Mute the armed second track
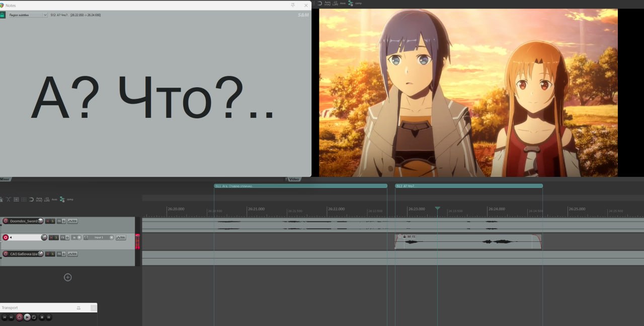Image resolution: width=644 pixels, height=326 pixels. click(x=51, y=237)
